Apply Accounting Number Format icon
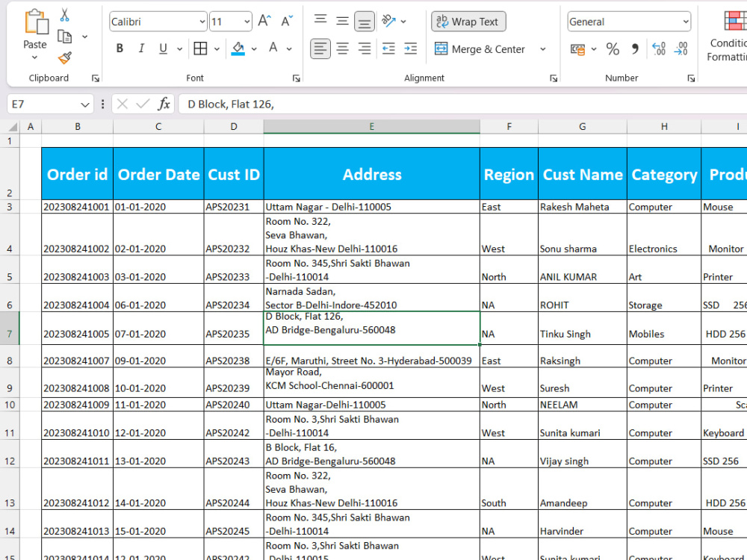This screenshot has width=747, height=560. (x=578, y=49)
